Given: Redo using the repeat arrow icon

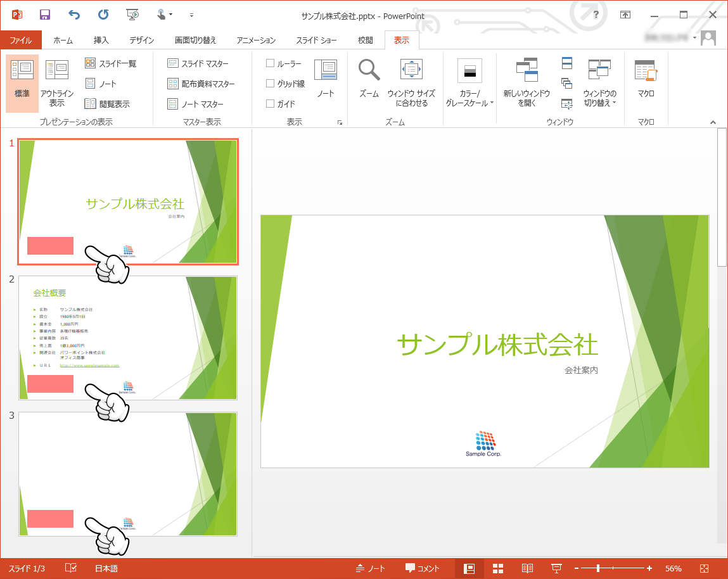Looking at the screenshot, I should [103, 15].
